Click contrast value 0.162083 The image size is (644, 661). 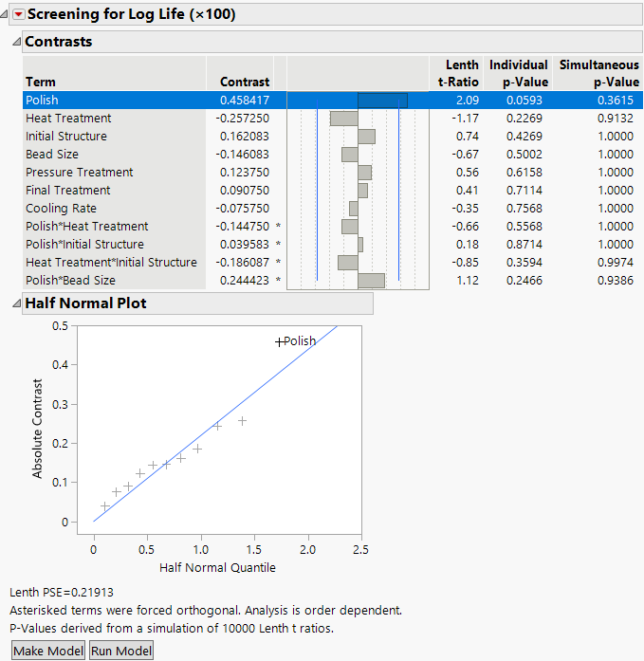pyautogui.click(x=245, y=137)
